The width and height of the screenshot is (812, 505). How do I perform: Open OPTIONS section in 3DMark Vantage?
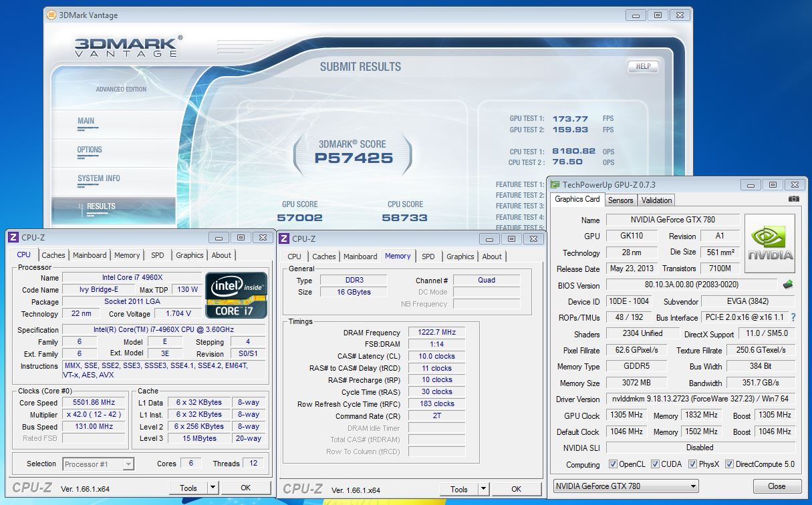[90, 150]
